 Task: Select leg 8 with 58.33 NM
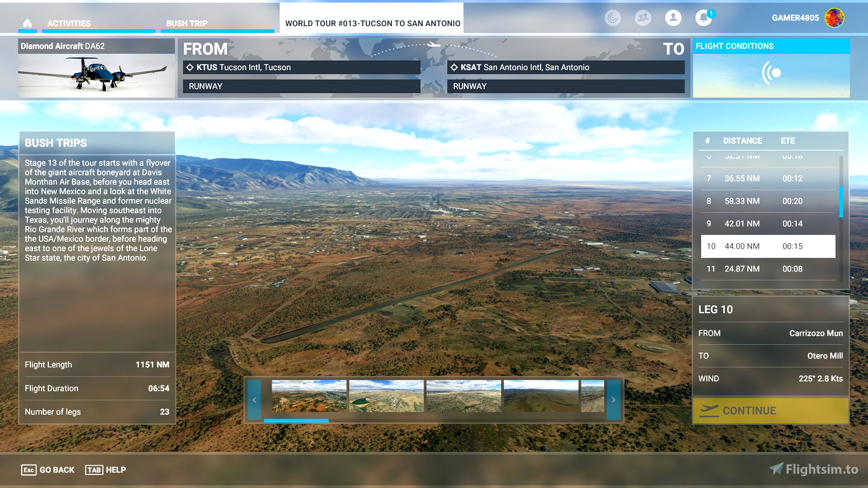tap(768, 201)
